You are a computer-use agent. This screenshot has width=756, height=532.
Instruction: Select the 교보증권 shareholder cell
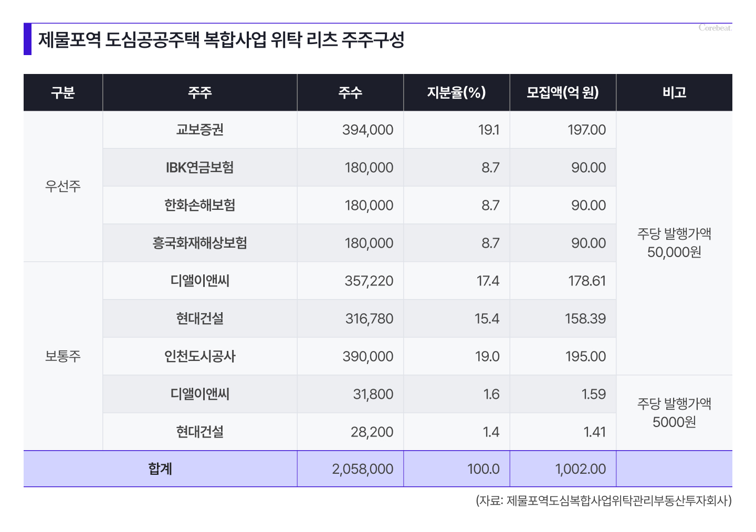click(199, 130)
